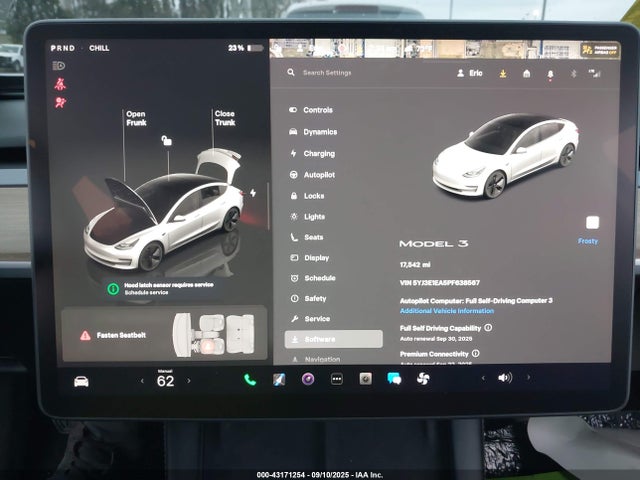Open the HomeLink garage icon
The image size is (640, 480).
[x=527, y=73]
